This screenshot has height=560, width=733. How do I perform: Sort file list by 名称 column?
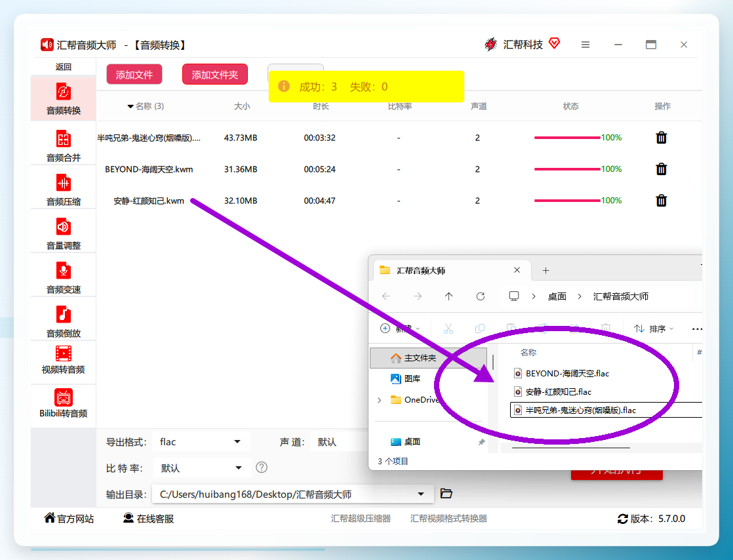coord(528,352)
